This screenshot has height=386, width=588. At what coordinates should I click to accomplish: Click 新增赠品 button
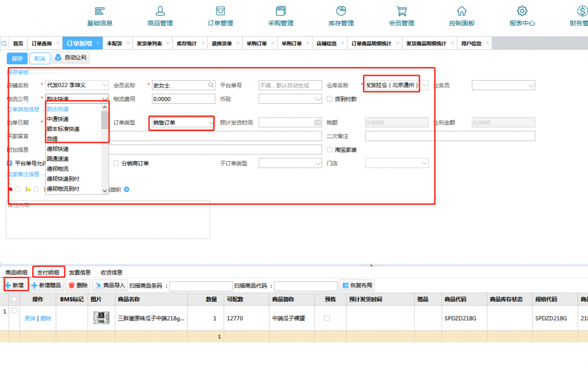[47, 285]
